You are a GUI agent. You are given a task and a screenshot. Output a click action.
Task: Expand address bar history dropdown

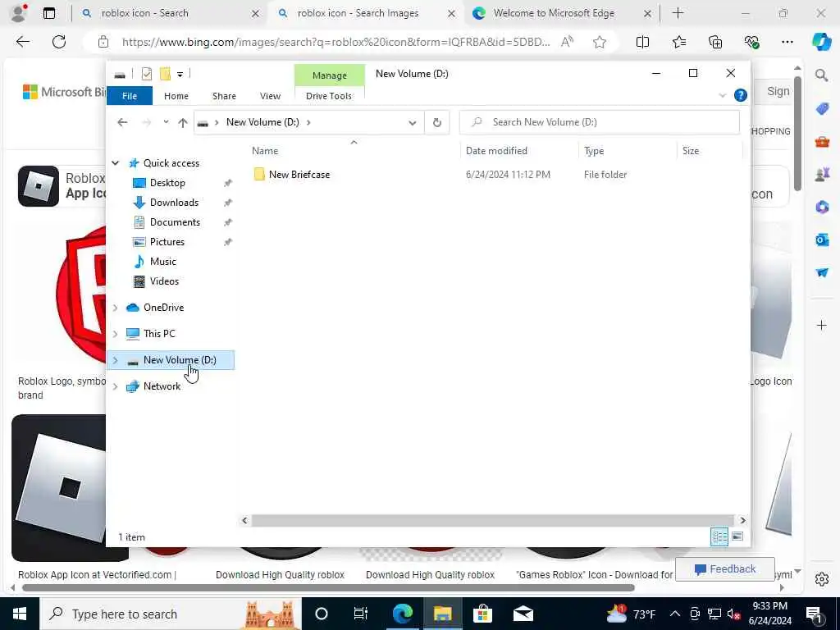tap(412, 123)
